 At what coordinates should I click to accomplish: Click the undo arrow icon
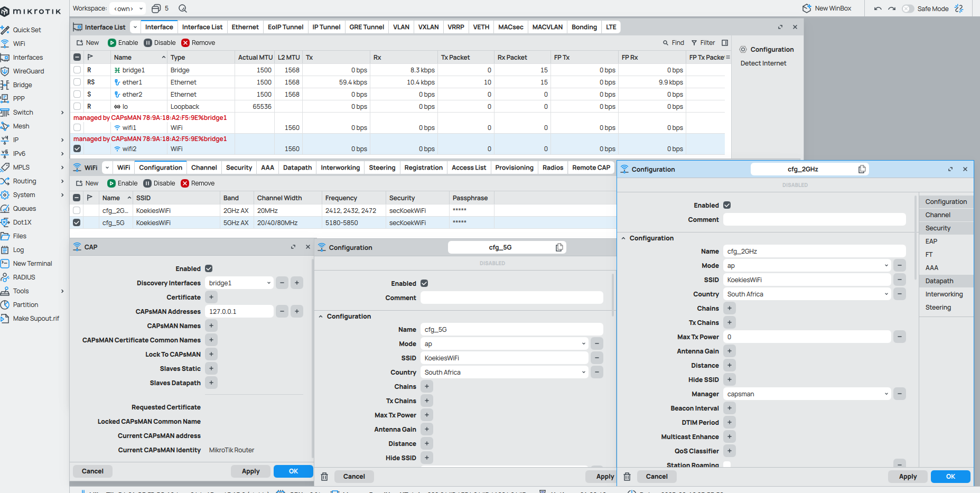pyautogui.click(x=878, y=8)
